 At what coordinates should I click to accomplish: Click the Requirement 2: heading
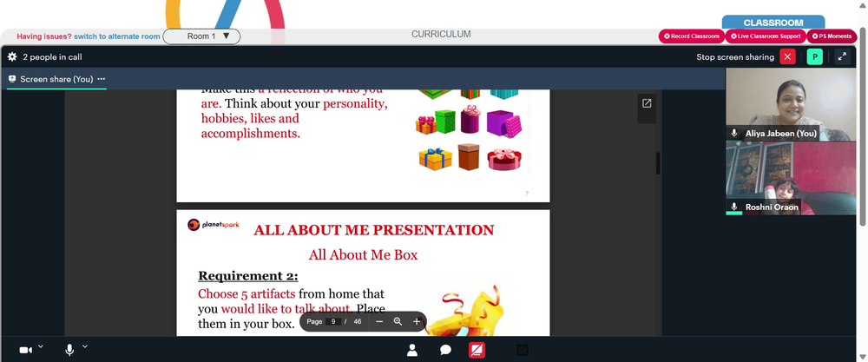pos(248,276)
